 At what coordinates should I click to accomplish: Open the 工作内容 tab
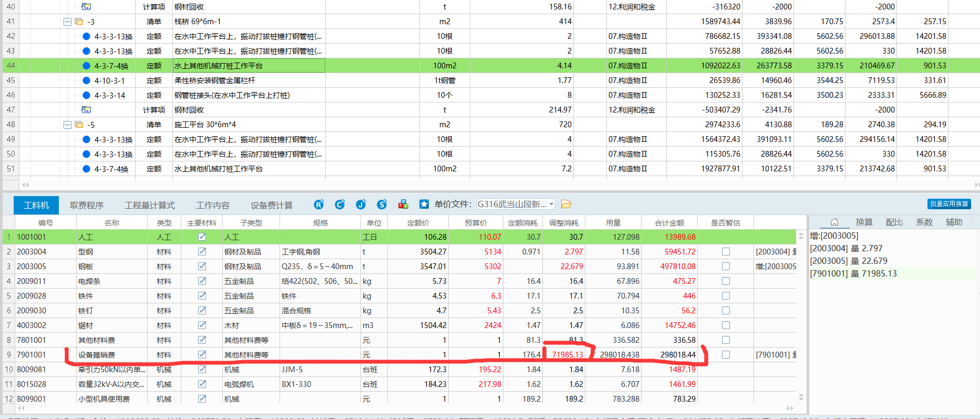point(213,205)
